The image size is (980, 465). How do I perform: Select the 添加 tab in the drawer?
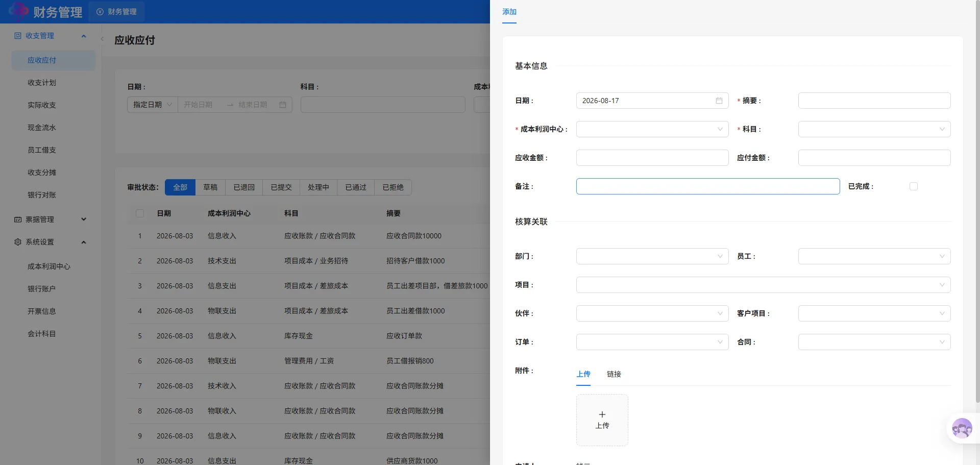tap(509, 12)
